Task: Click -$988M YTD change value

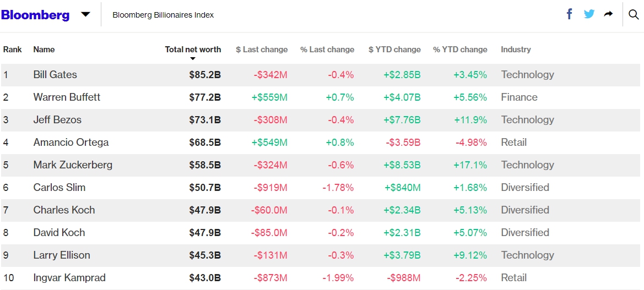Action: pos(403,278)
